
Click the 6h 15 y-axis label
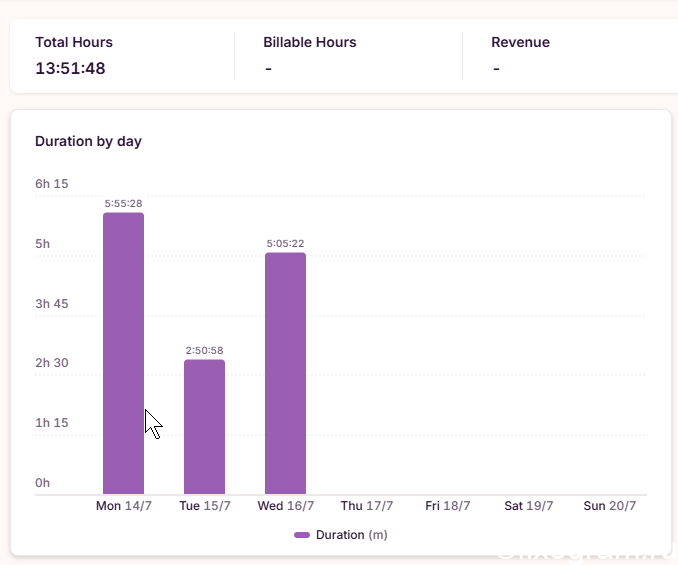click(51, 184)
